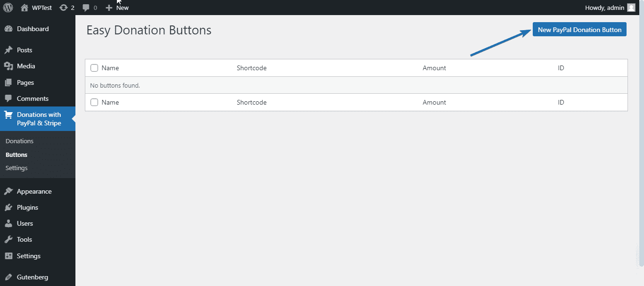Click the Settings sliders icon in sidebar
Image resolution: width=644 pixels, height=286 pixels.
coord(8,256)
